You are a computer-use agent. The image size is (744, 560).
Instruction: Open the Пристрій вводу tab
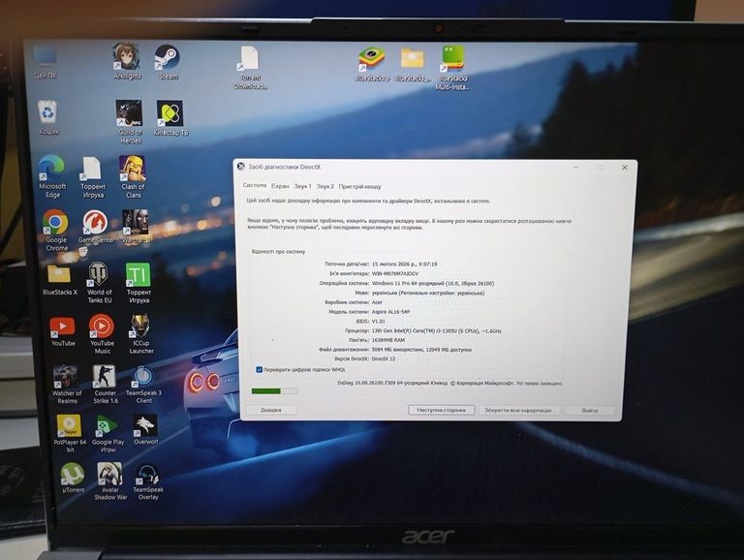(x=359, y=187)
